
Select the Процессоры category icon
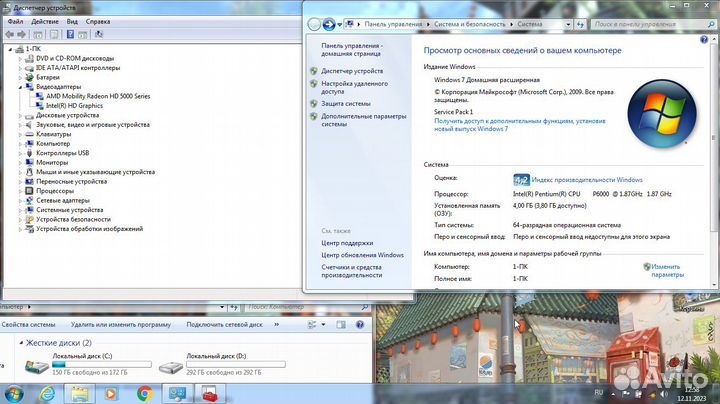pyautogui.click(x=29, y=191)
